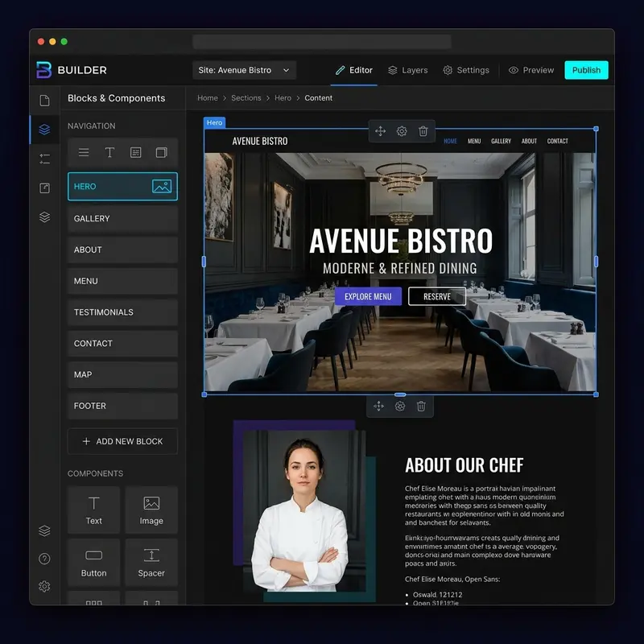Select MODERNE & REFINED DINING subtitle

pyautogui.click(x=400, y=268)
